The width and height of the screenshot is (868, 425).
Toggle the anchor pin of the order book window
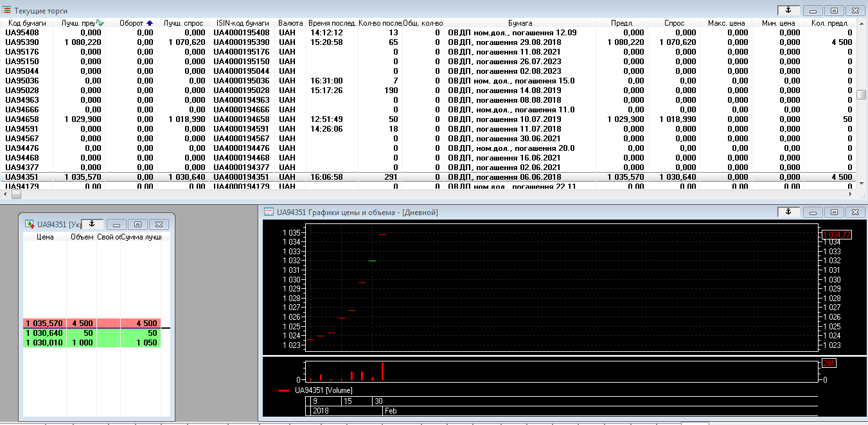pos(92,223)
